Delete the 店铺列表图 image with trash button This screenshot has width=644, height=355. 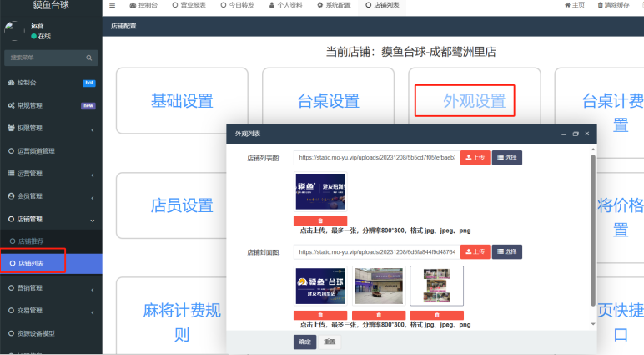pyautogui.click(x=320, y=221)
